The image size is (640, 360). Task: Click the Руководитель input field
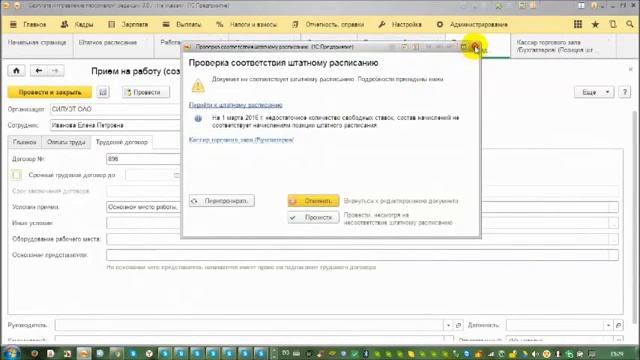click(249, 325)
